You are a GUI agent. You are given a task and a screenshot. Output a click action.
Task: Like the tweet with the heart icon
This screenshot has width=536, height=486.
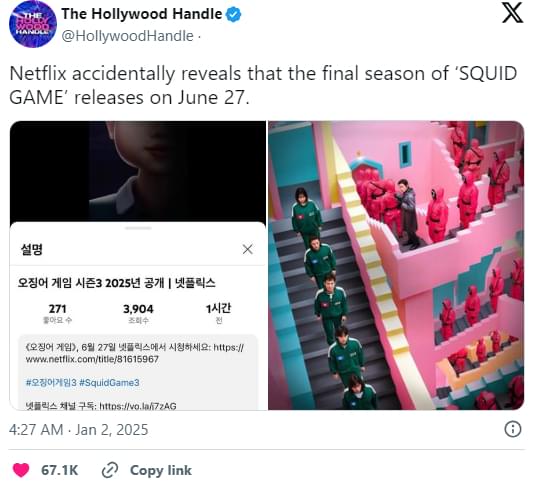pyautogui.click(x=21, y=470)
